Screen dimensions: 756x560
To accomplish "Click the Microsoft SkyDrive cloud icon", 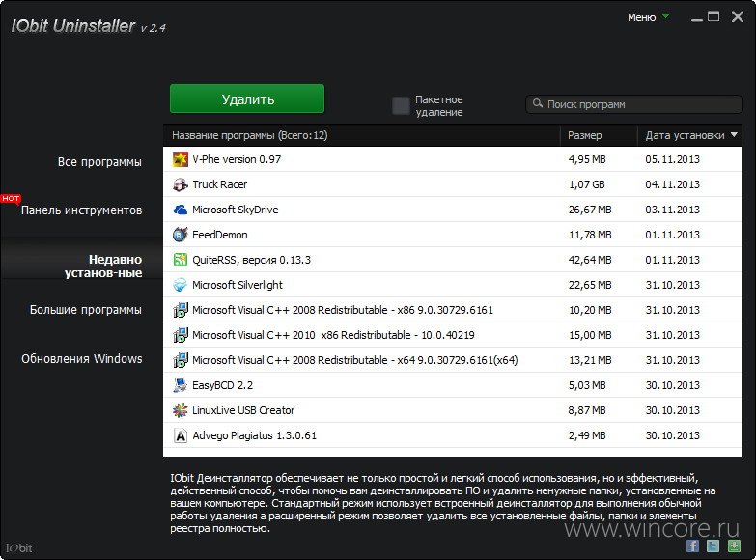I will coord(180,210).
